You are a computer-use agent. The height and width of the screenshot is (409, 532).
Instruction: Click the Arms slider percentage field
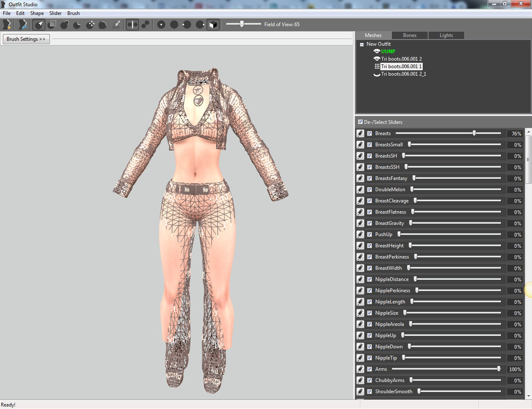tap(515, 370)
